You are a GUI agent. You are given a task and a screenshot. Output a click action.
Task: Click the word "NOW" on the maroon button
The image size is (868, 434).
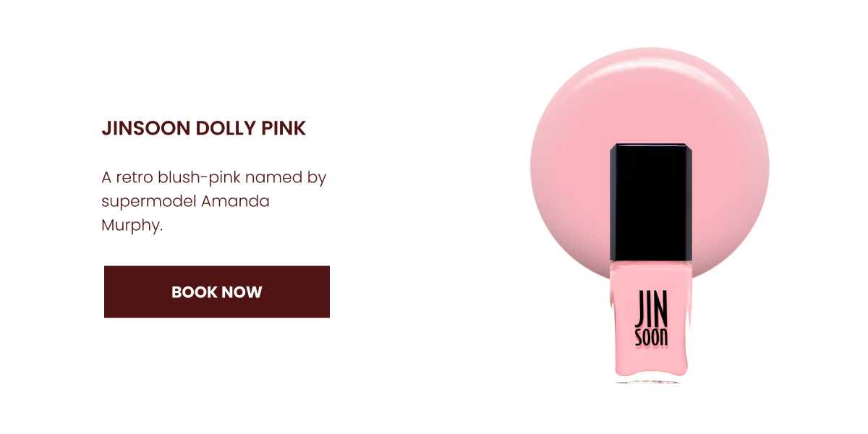(241, 292)
